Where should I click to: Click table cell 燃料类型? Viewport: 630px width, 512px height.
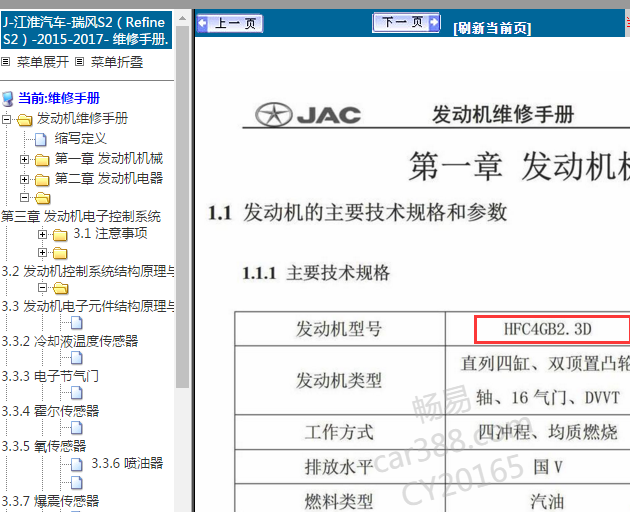[x=340, y=498]
